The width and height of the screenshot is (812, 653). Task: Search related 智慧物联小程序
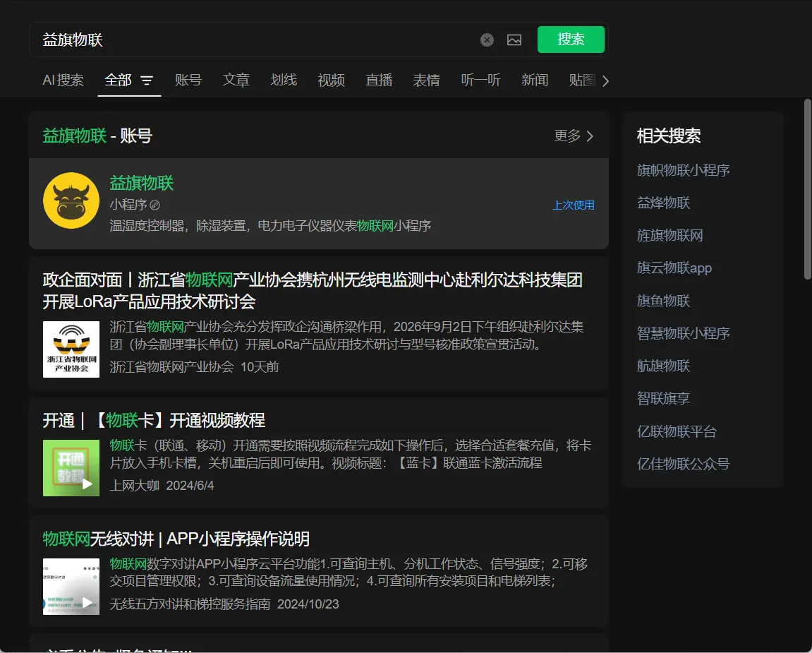point(683,333)
